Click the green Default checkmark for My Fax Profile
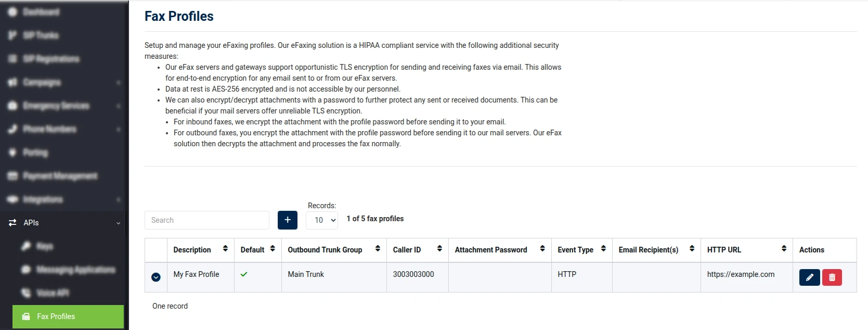Image resolution: width=868 pixels, height=330 pixels. pos(244,274)
